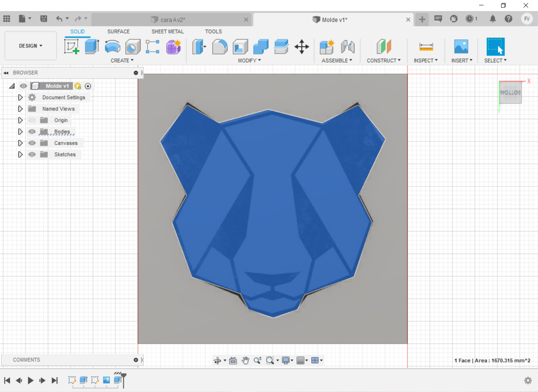Viewport: 538px width, 392px height.
Task: Activate the Fillet tool
Action: click(220, 47)
